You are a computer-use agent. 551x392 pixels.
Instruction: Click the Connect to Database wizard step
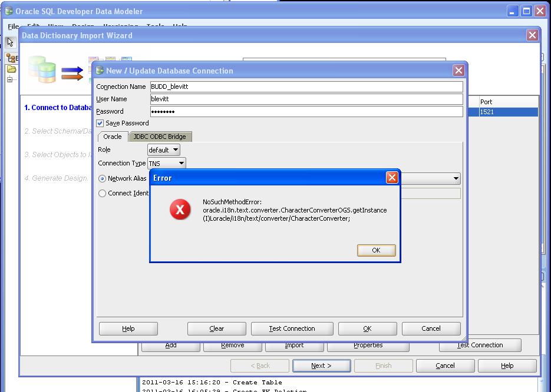(x=58, y=108)
